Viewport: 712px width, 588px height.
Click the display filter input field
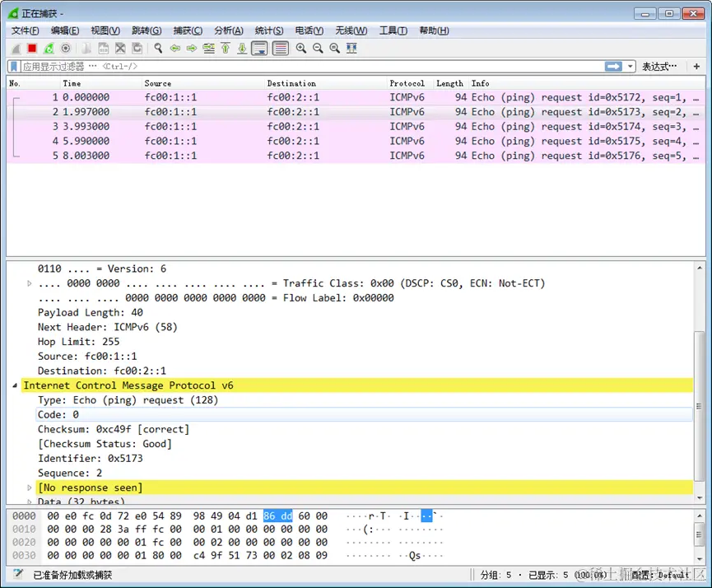coord(313,67)
